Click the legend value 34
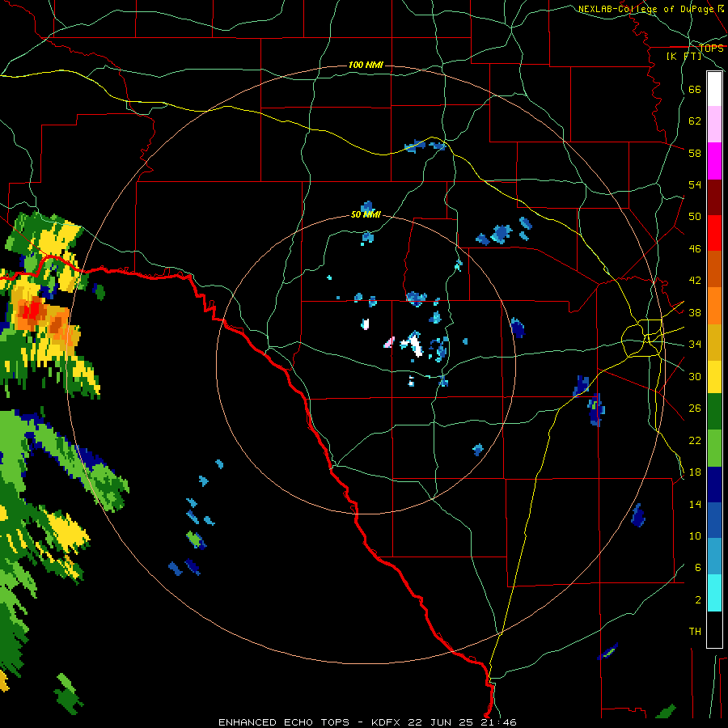The width and height of the screenshot is (728, 728). point(695,345)
